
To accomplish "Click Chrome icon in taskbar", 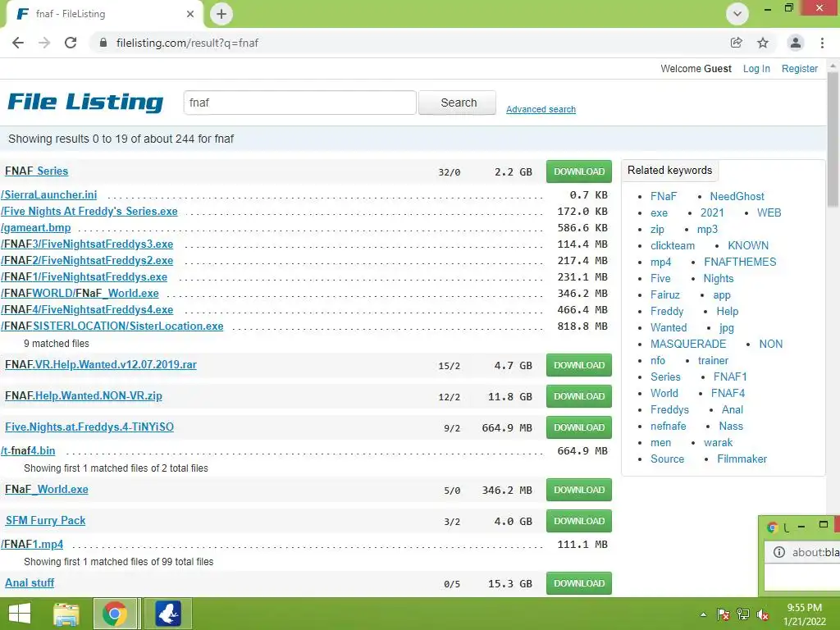I will [x=115, y=614].
